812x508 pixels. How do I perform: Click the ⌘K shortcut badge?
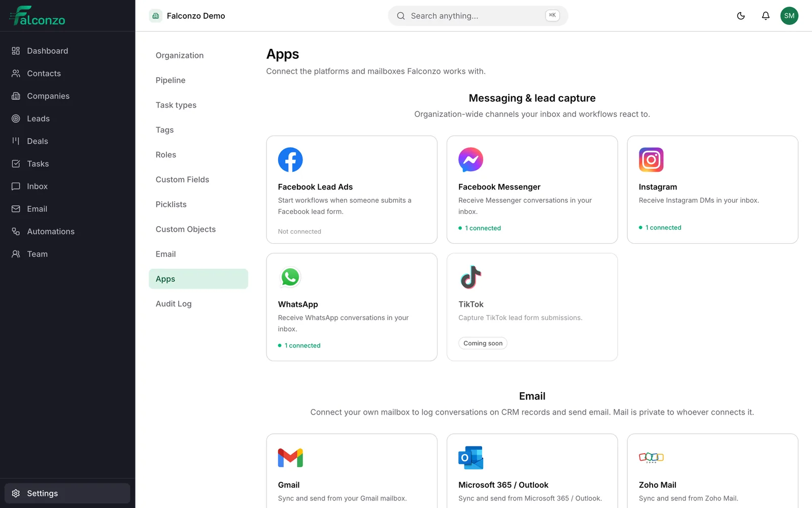(x=552, y=15)
